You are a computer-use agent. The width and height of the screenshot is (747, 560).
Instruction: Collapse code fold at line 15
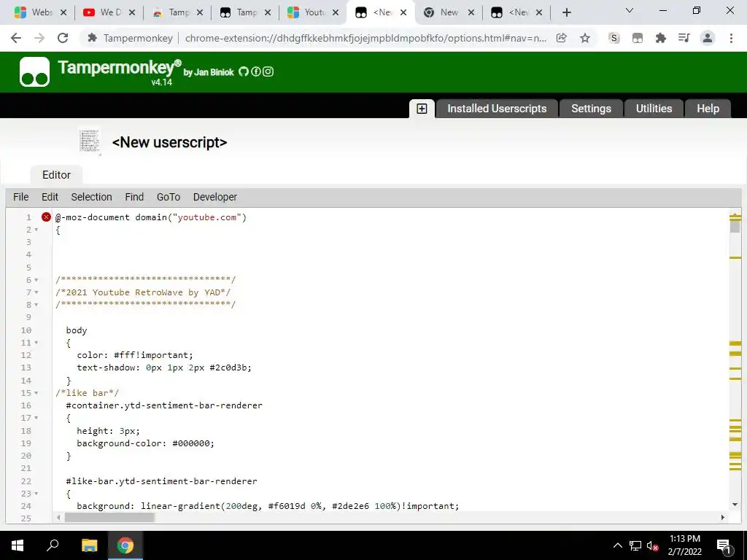(36, 393)
